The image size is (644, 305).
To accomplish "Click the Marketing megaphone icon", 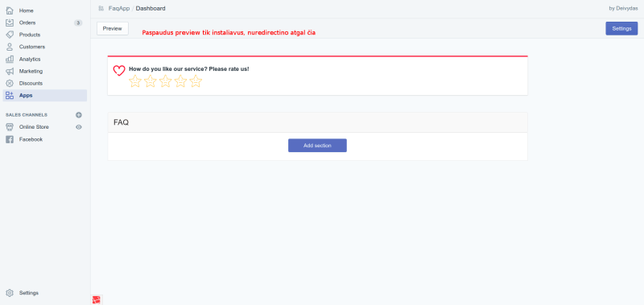I will pos(10,71).
